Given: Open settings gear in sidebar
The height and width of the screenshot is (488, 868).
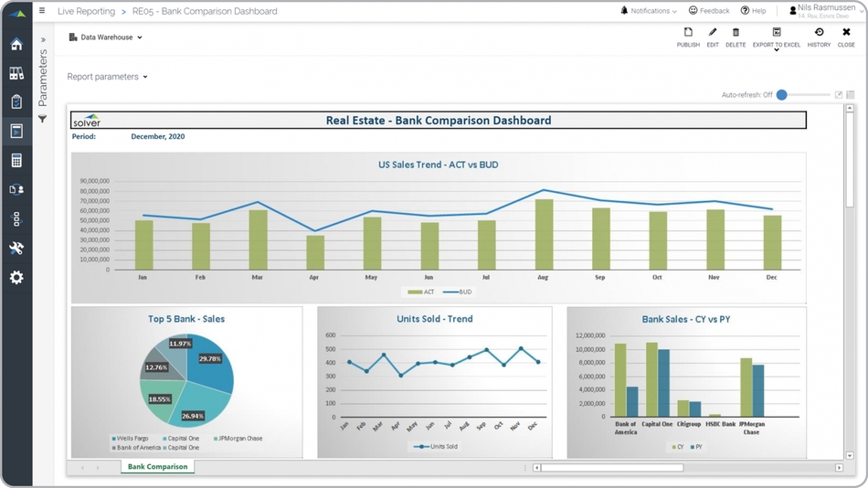Looking at the screenshot, I should (16, 278).
